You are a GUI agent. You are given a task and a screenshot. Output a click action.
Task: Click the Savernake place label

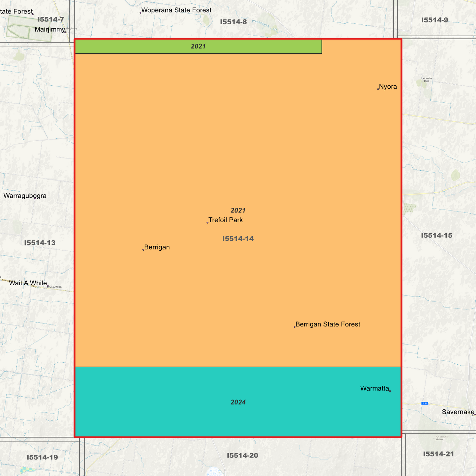(458, 412)
